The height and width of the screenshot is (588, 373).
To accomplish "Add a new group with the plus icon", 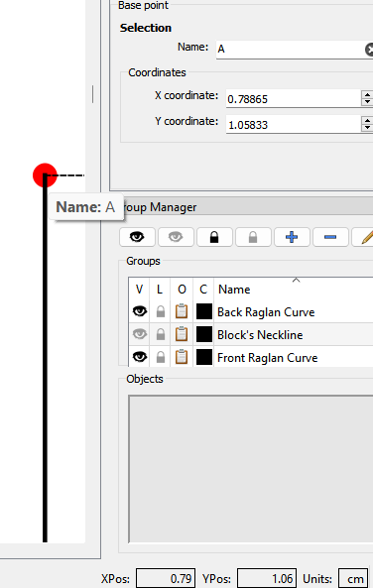I will pos(292,237).
